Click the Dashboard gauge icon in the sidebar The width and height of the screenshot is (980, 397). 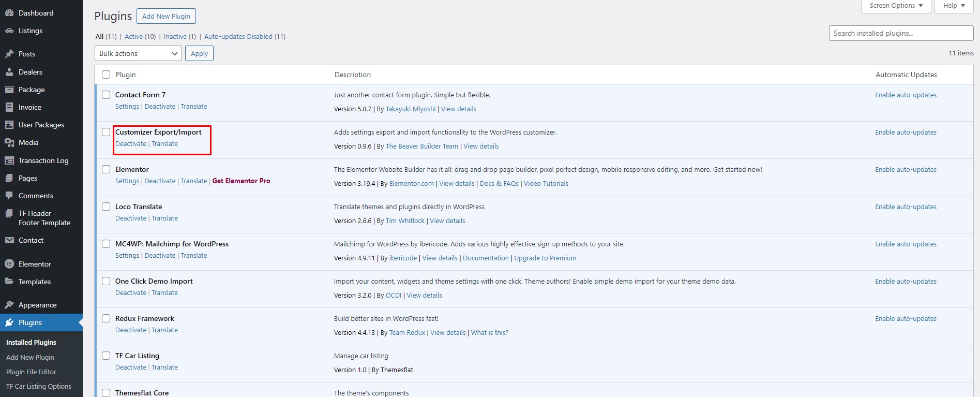pos(9,13)
